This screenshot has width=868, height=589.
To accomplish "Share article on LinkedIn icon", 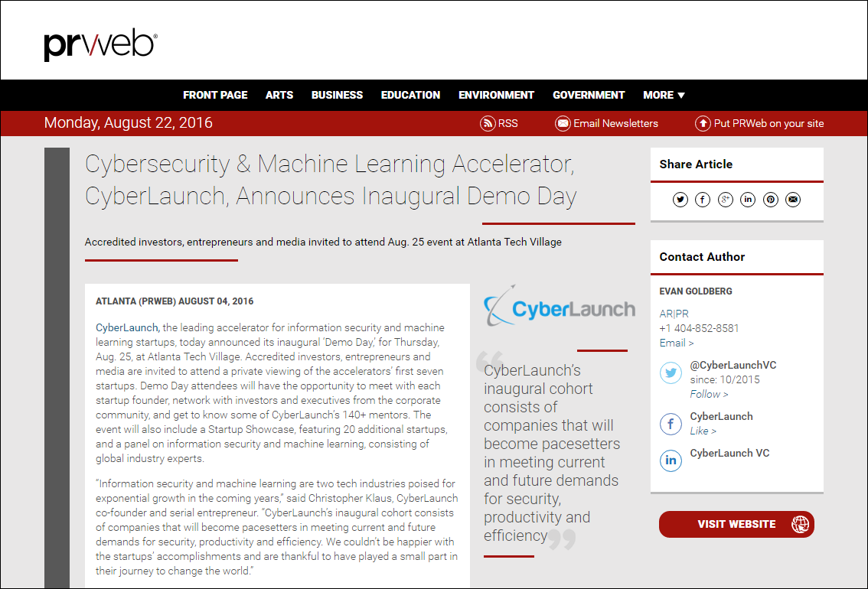I will point(748,200).
